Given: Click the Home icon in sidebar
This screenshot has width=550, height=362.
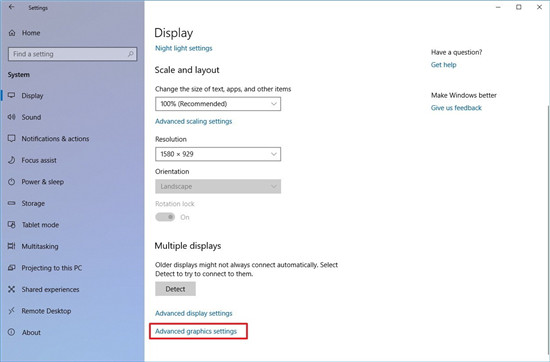Looking at the screenshot, I should click(x=12, y=33).
